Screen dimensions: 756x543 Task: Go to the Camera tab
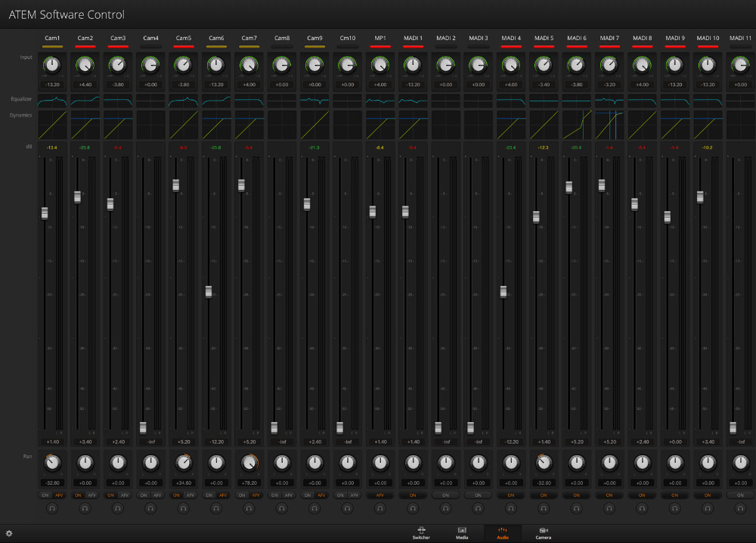(x=544, y=533)
